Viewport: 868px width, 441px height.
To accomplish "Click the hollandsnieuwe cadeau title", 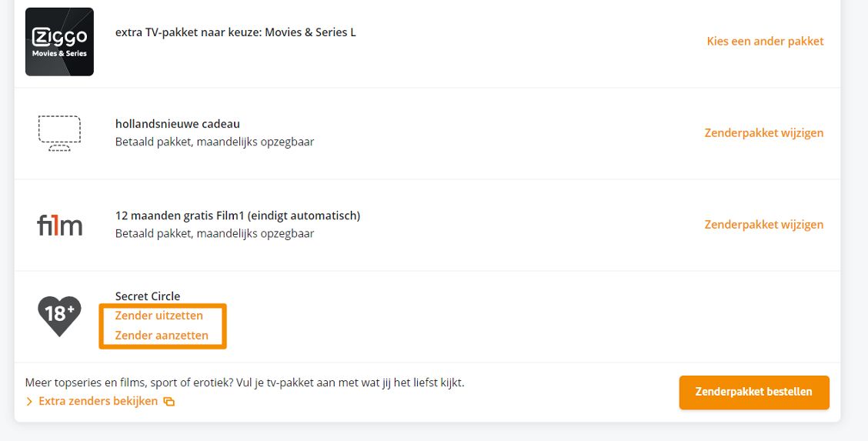I will point(178,124).
